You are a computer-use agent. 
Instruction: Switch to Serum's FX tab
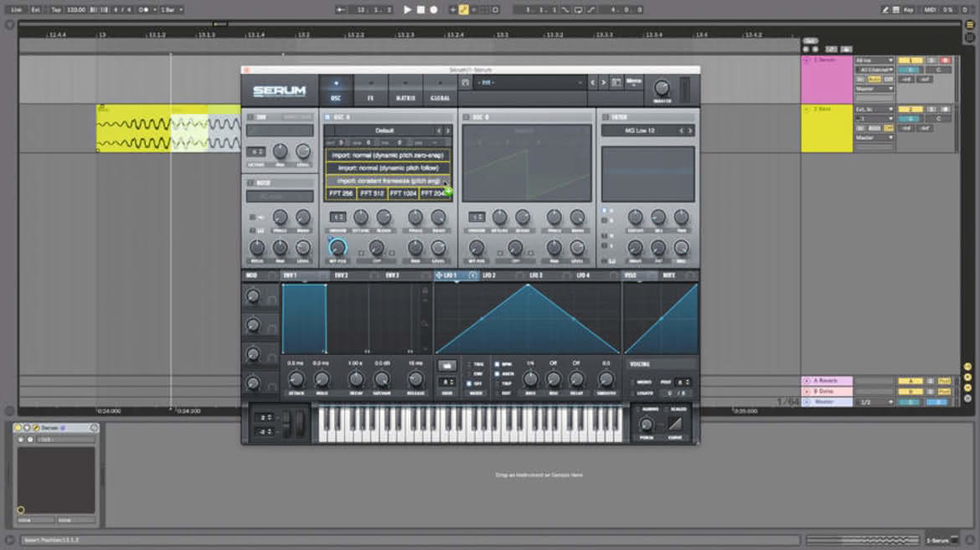point(370,90)
